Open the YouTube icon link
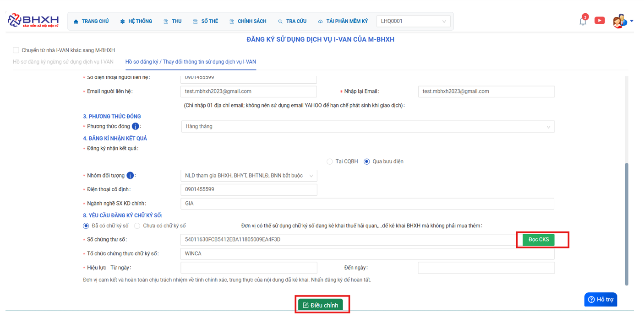 click(600, 21)
